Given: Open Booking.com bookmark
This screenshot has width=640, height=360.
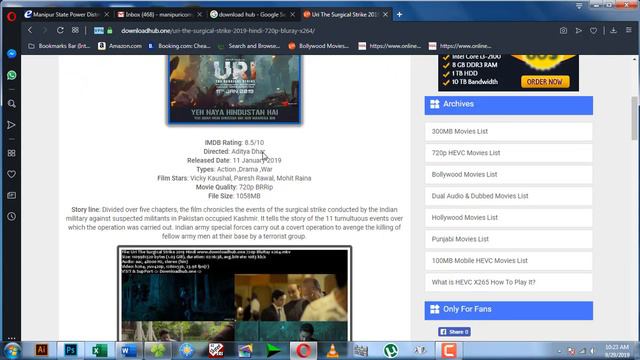Looking at the screenshot, I should click(179, 46).
